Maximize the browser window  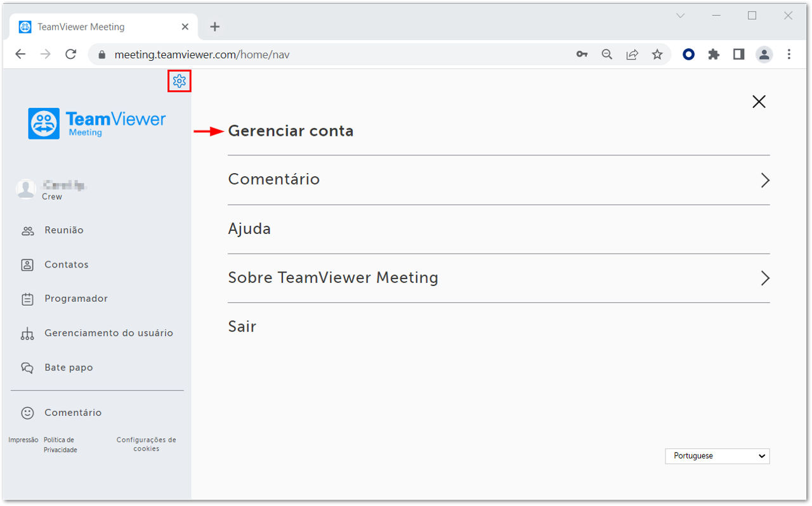coord(752,16)
